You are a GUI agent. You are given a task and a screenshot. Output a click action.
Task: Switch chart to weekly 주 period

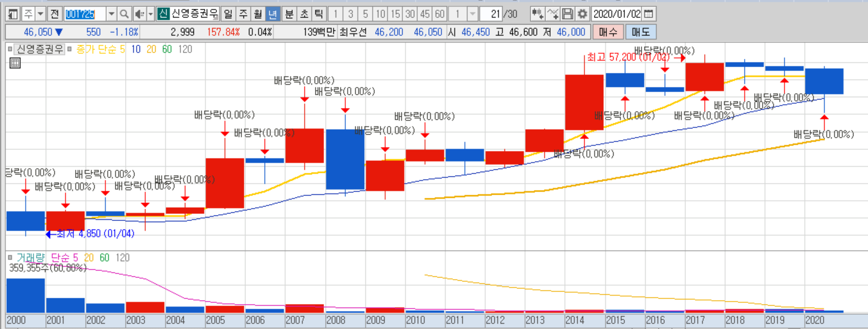[x=243, y=14]
